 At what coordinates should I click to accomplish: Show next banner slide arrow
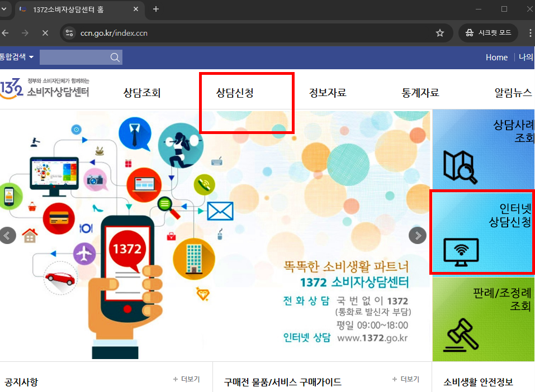click(x=418, y=235)
